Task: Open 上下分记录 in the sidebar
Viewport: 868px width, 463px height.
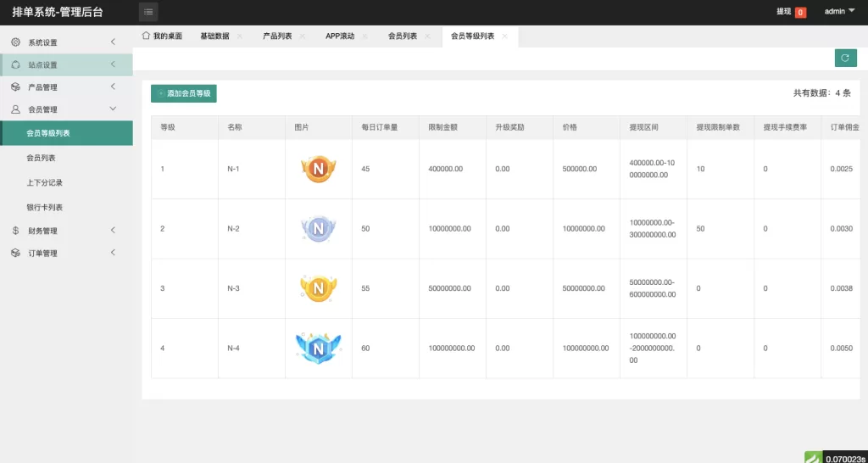Action: [x=45, y=182]
